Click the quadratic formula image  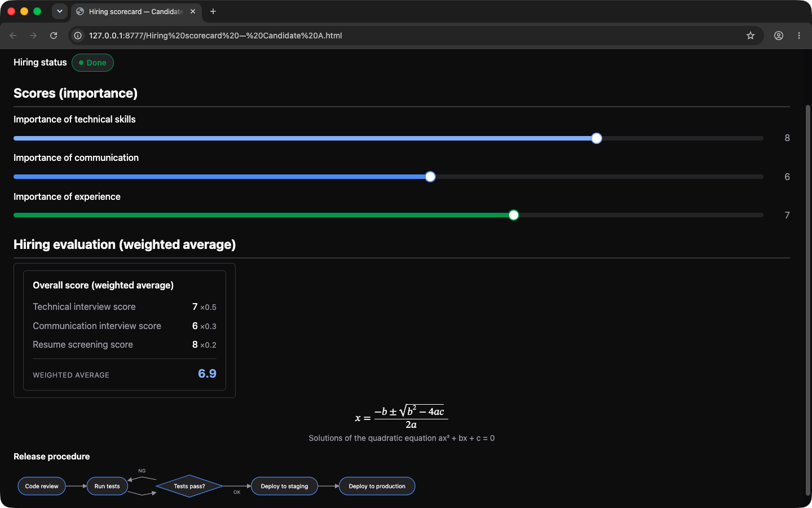[401, 417]
